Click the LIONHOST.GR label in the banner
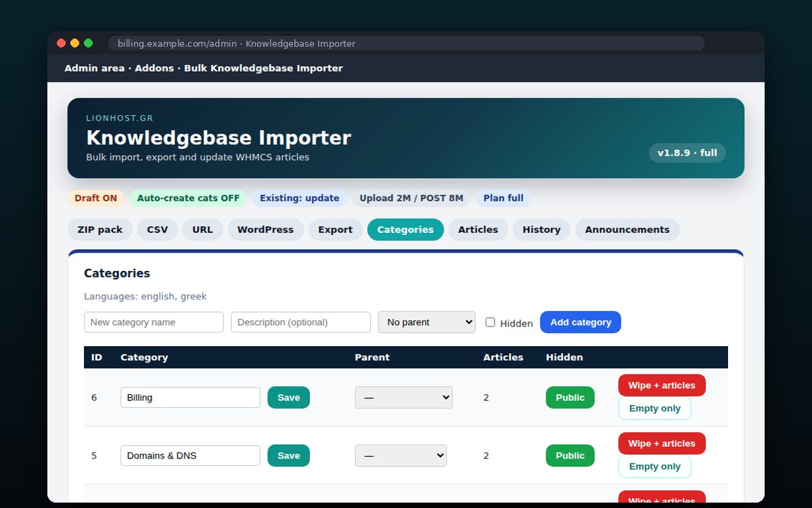The height and width of the screenshot is (508, 812). (120, 118)
